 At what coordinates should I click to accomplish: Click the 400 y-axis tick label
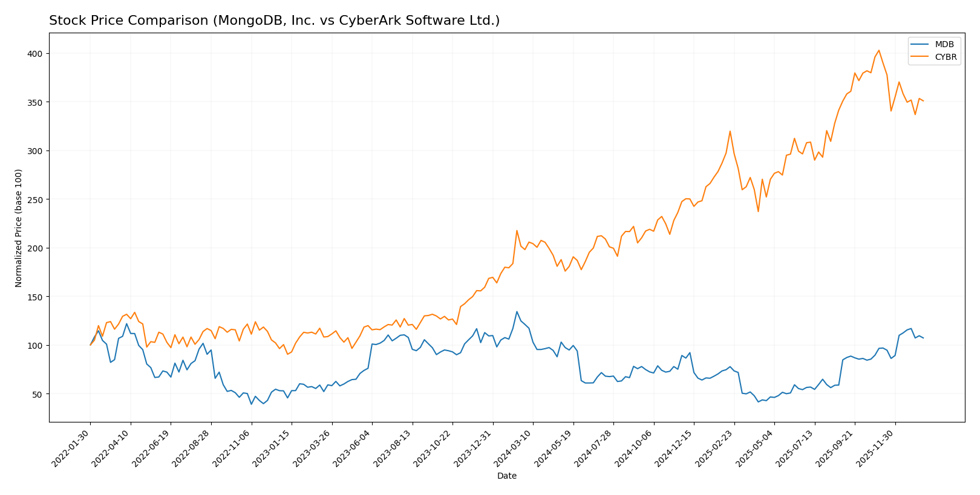[x=35, y=54]
